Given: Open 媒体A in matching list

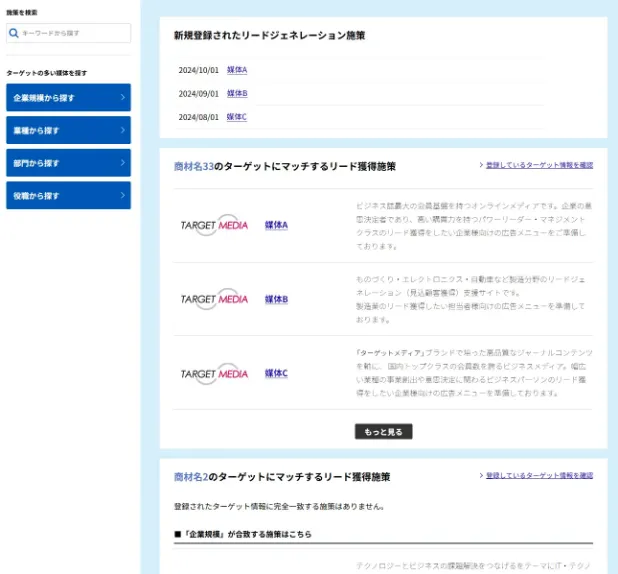Looking at the screenshot, I should [276, 225].
